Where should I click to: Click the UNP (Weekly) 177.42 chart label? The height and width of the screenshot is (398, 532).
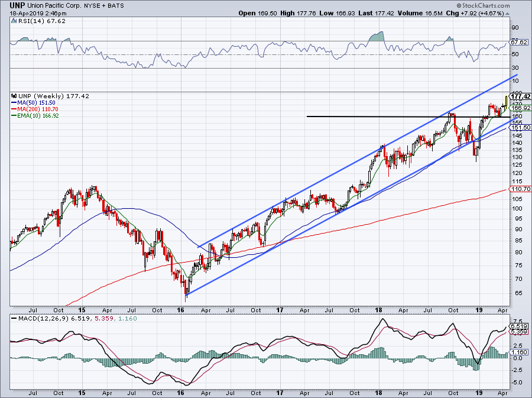pyautogui.click(x=54, y=96)
